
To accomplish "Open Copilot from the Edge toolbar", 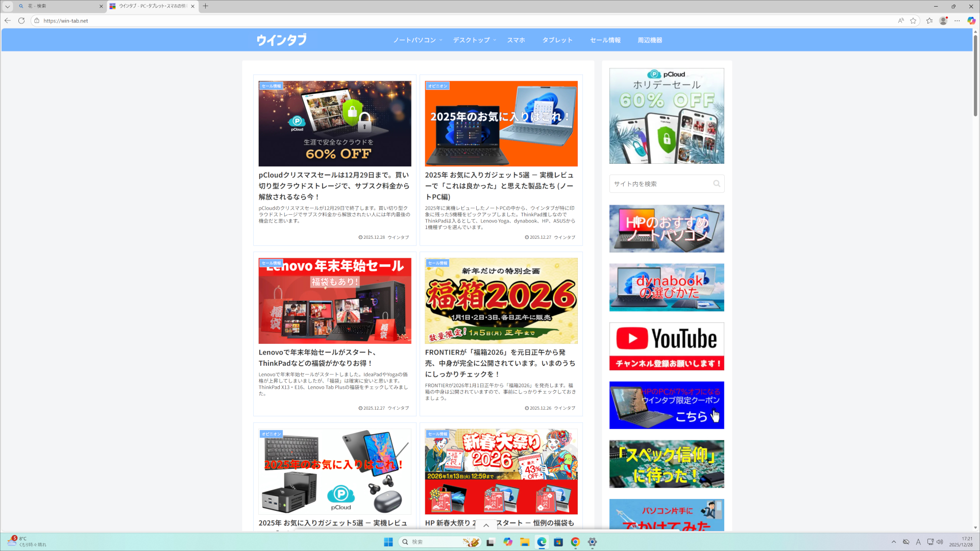I will (971, 21).
